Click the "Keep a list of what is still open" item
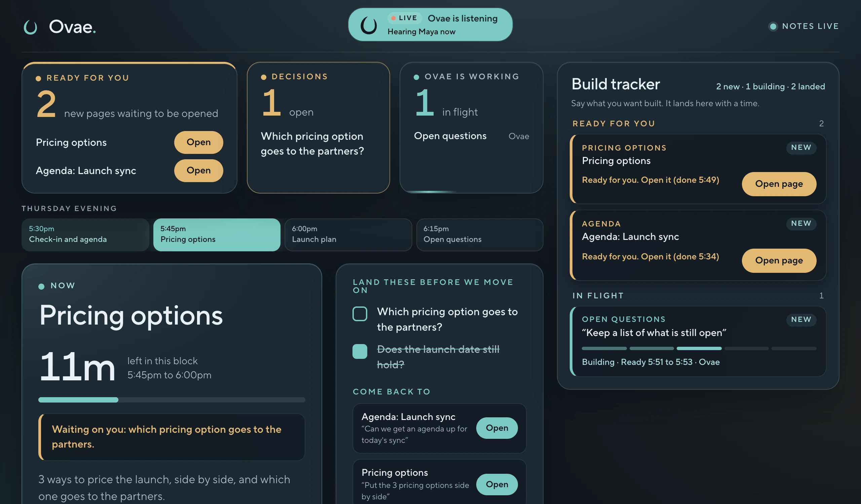This screenshot has width=861, height=504. click(654, 333)
